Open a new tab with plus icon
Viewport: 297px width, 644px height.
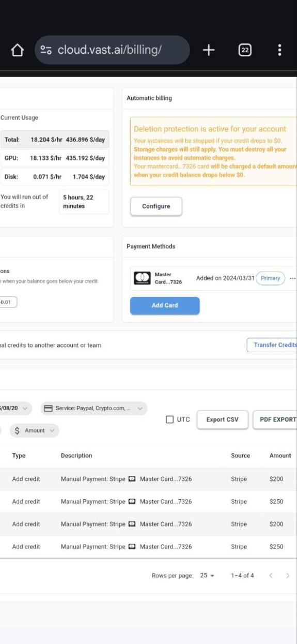209,50
